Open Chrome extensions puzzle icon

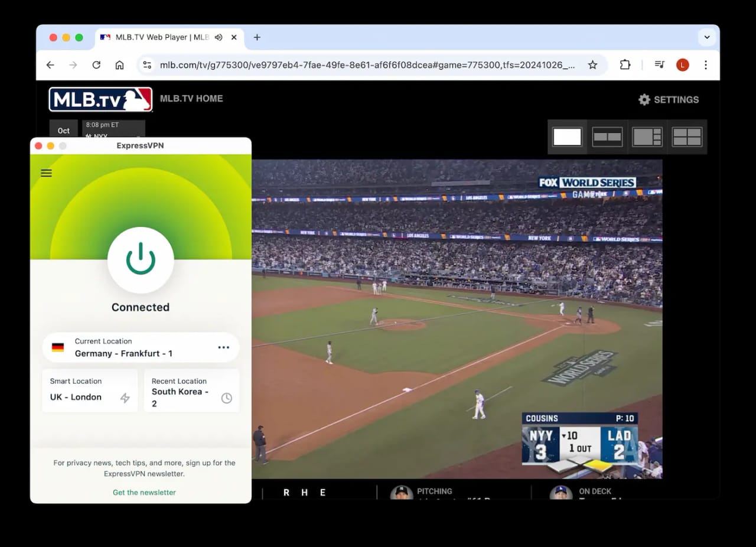[625, 65]
